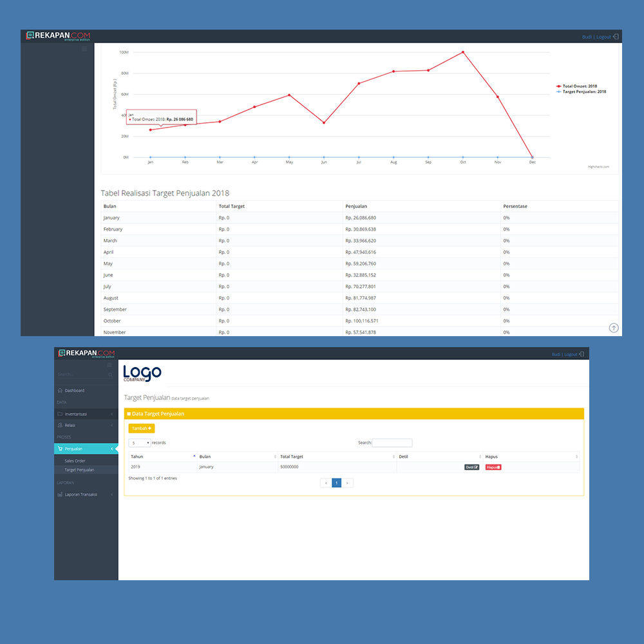Click the Penjualan shopping cart icon
644x644 pixels.
[x=60, y=449]
